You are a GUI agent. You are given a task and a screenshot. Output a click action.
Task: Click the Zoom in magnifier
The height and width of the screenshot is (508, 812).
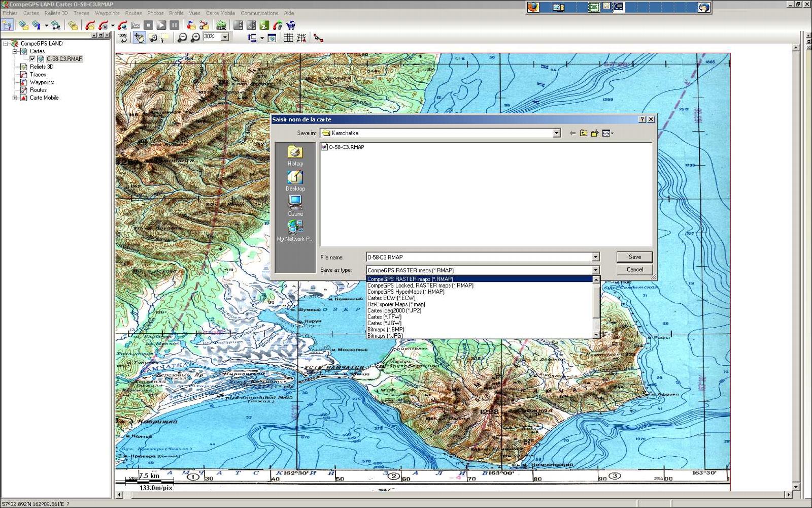(195, 38)
